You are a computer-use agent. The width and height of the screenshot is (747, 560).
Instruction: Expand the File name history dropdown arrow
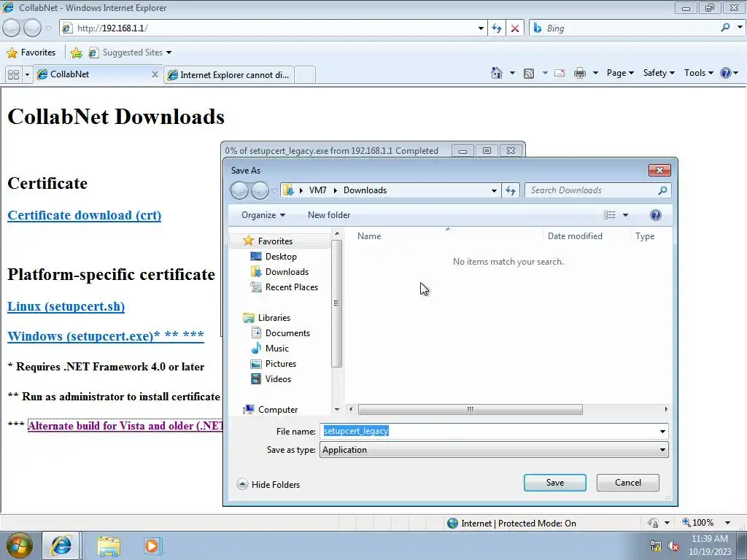[x=662, y=432]
